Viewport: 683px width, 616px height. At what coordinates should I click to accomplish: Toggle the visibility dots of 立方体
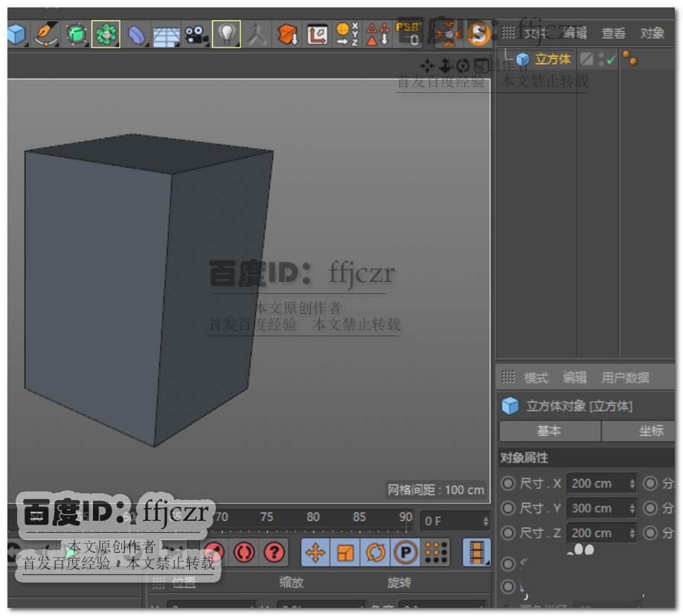[601, 60]
